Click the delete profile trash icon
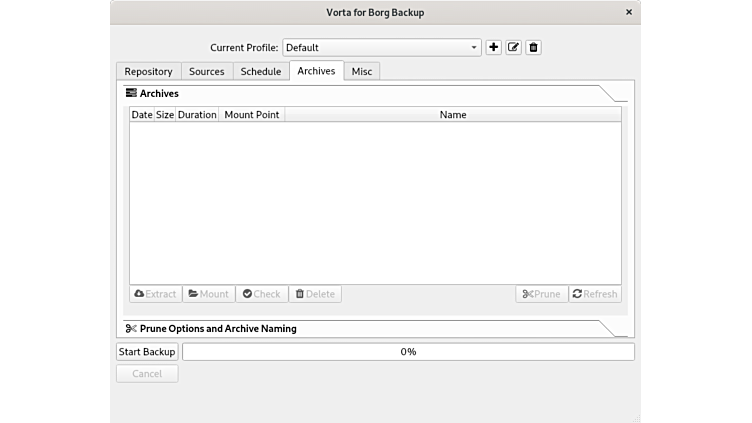 tap(533, 47)
